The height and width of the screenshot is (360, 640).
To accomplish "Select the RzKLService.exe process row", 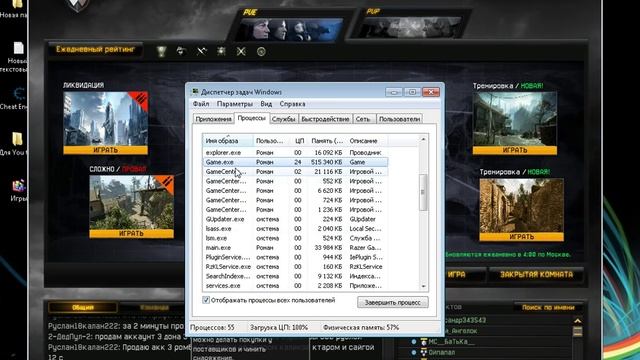I will coord(295,267).
